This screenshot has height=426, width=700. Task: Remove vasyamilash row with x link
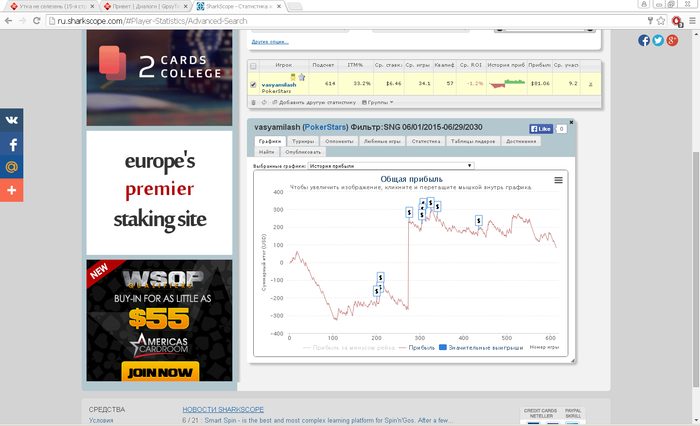pyautogui.click(x=591, y=84)
